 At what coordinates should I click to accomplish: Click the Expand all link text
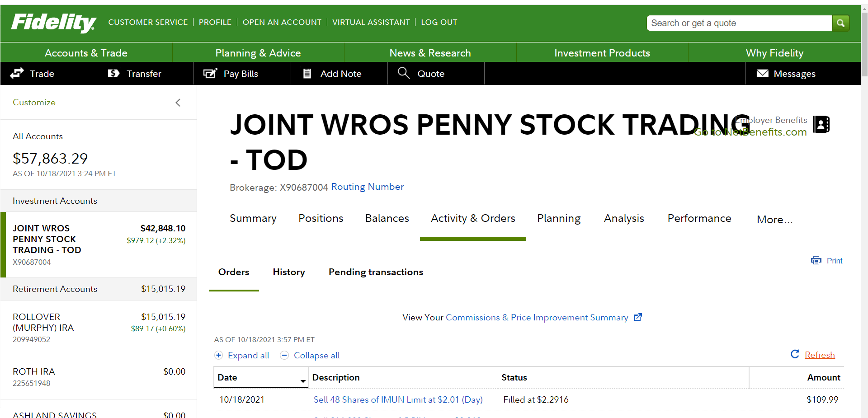point(249,355)
